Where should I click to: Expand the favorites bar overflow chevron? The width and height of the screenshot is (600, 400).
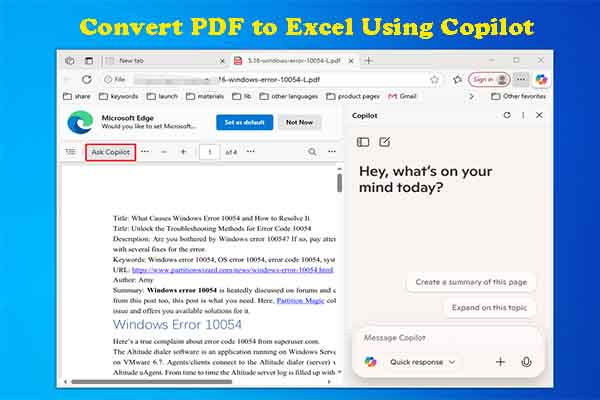pyautogui.click(x=471, y=96)
